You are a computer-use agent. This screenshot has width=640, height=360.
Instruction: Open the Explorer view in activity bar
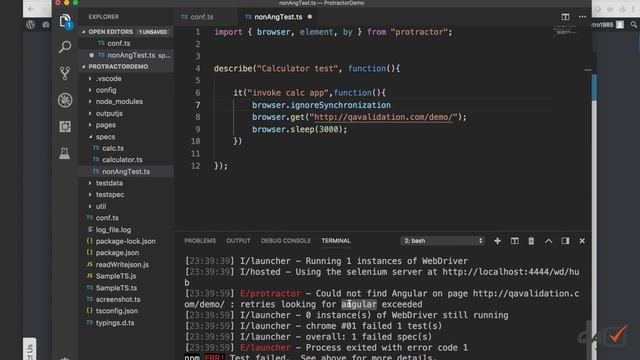tap(65, 21)
